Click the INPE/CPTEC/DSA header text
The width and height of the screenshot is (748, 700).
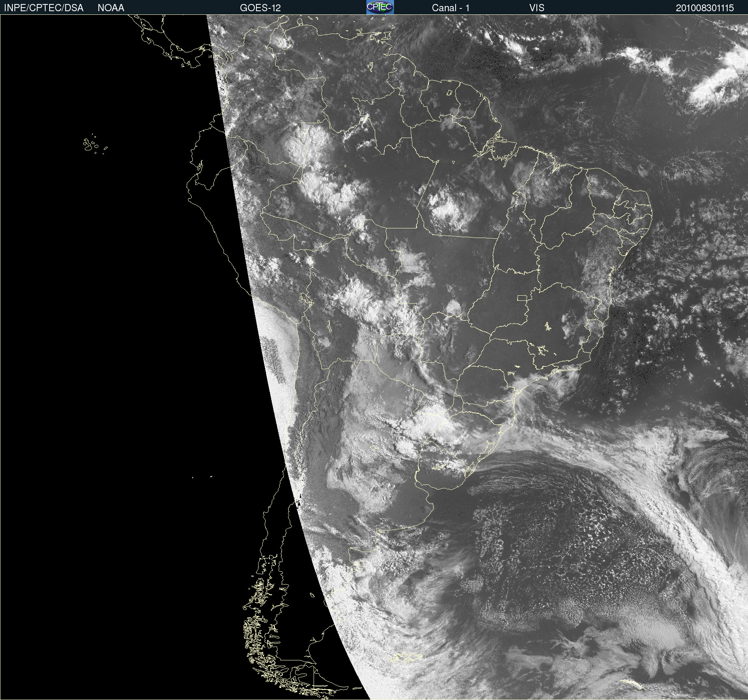click(44, 8)
